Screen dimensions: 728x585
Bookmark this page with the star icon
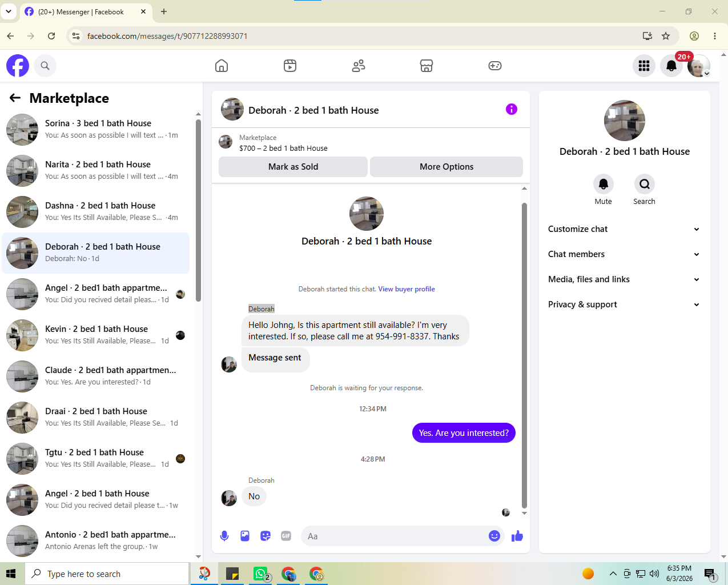pyautogui.click(x=666, y=36)
